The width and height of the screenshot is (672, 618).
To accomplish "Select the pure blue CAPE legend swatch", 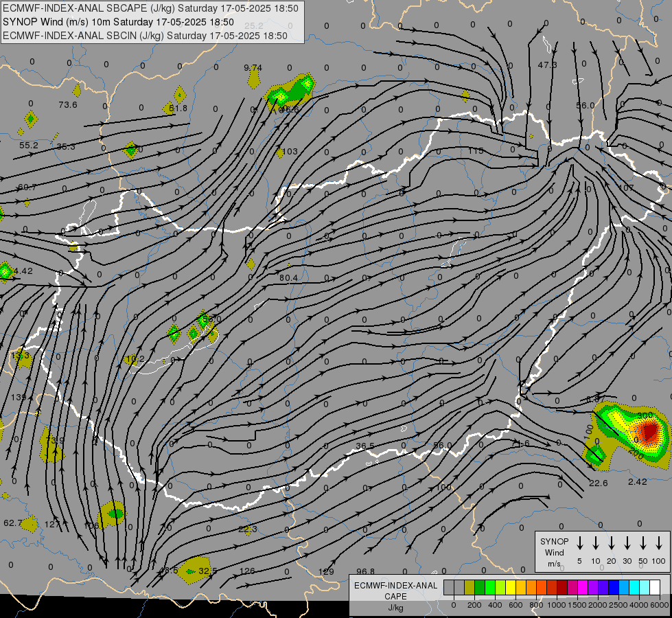I will point(613,588).
